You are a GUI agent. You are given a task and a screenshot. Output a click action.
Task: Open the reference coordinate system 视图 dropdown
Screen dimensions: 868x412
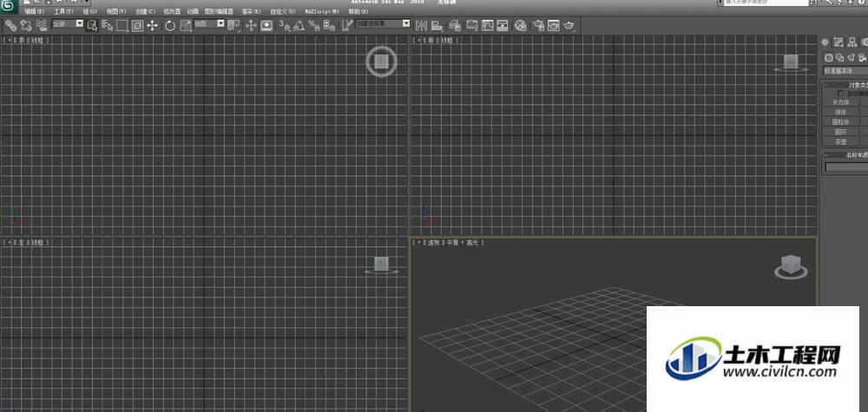coord(209,23)
